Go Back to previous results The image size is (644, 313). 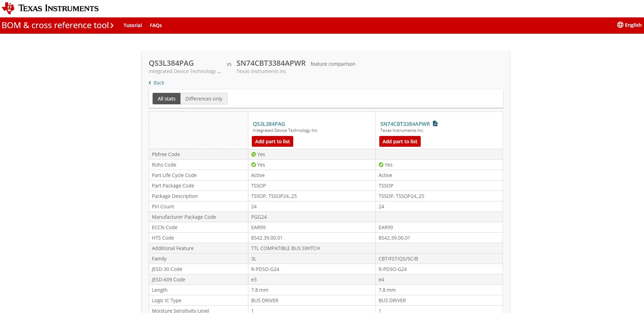[159, 83]
